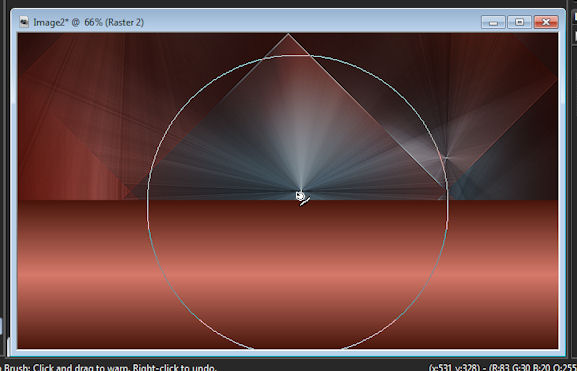Minimize the Image2 document window

(493, 22)
